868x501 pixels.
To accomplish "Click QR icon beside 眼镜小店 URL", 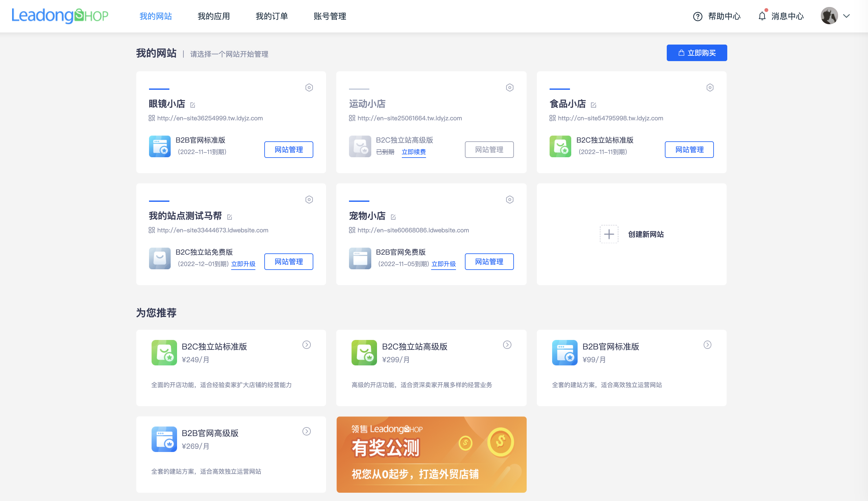I will click(152, 118).
